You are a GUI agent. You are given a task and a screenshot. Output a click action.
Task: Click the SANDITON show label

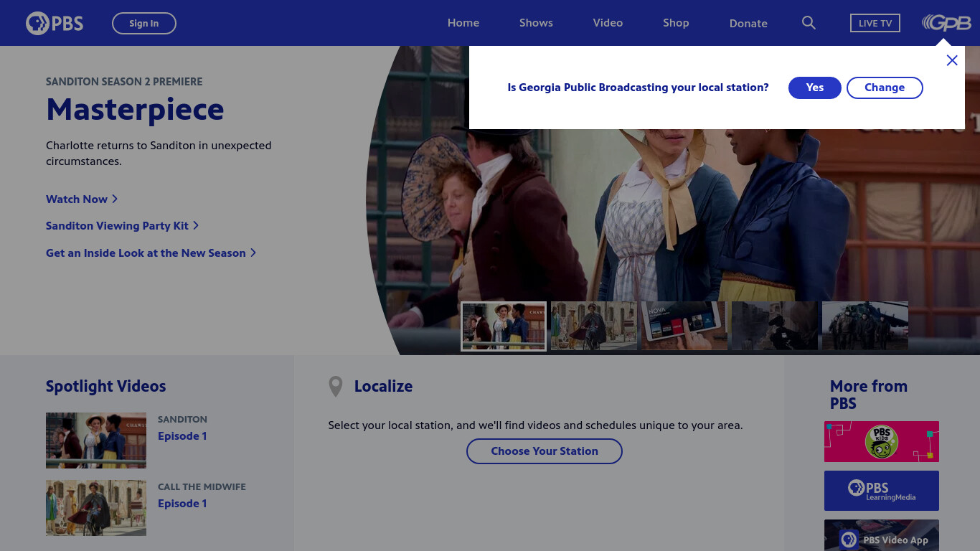(x=182, y=419)
